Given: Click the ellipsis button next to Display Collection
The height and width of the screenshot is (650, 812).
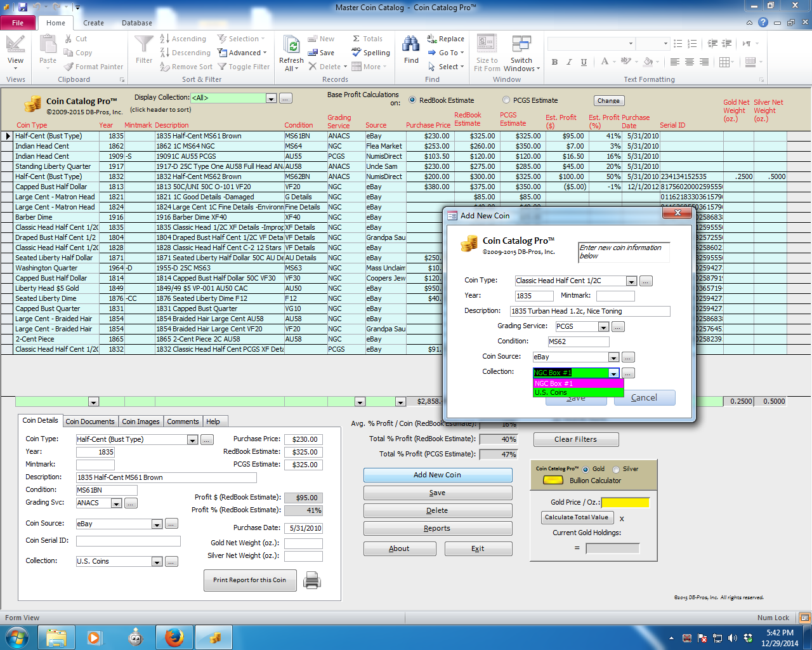Looking at the screenshot, I should (285, 98).
